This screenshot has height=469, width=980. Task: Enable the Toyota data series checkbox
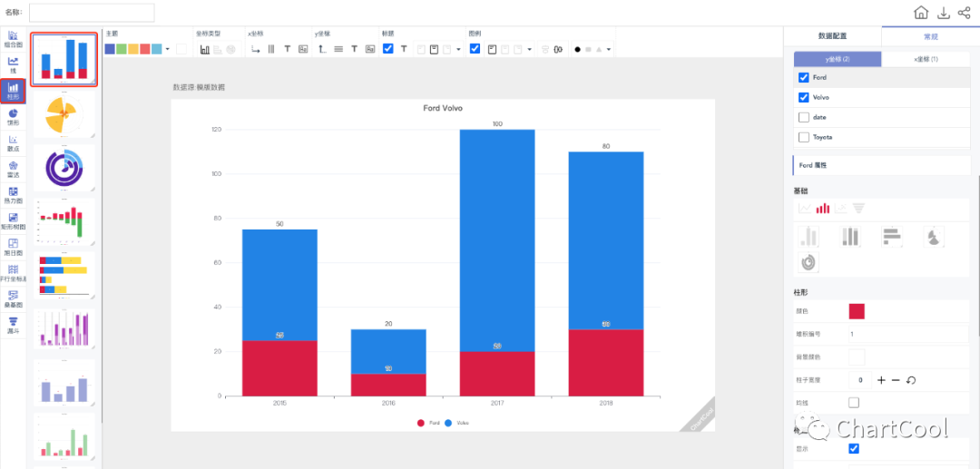[803, 137]
